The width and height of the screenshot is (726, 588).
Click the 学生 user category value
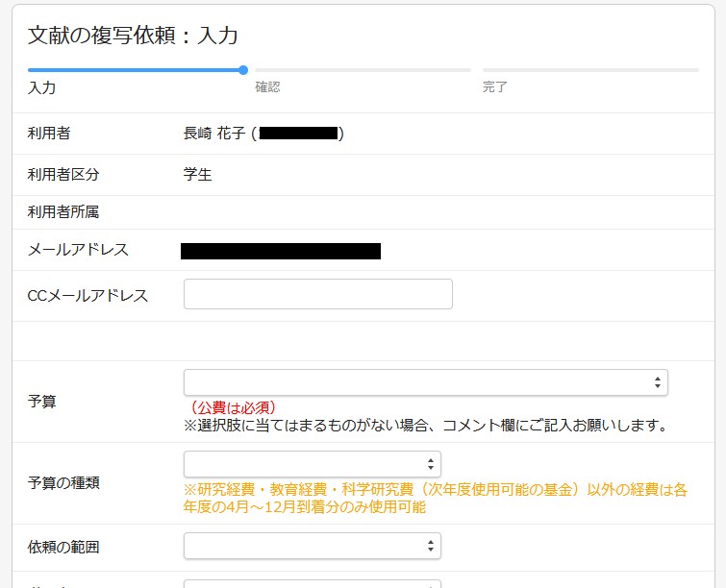click(x=197, y=175)
